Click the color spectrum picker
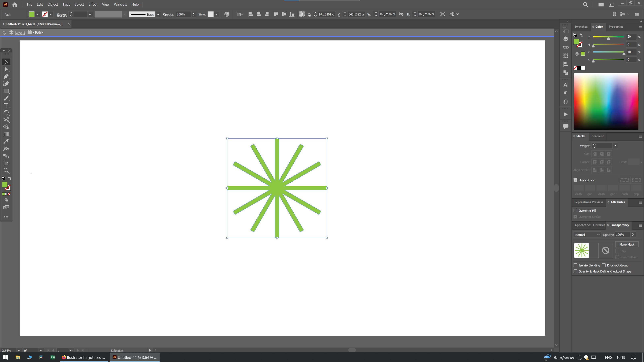The height and width of the screenshot is (362, 644). [x=606, y=101]
